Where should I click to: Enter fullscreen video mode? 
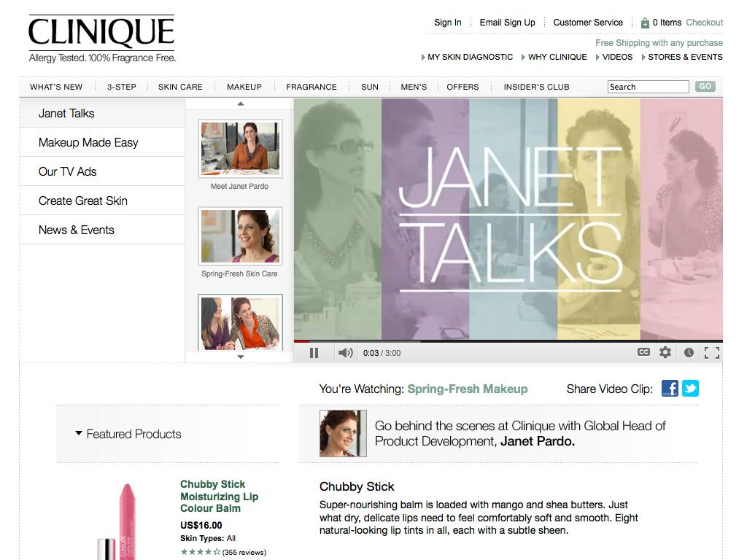712,353
